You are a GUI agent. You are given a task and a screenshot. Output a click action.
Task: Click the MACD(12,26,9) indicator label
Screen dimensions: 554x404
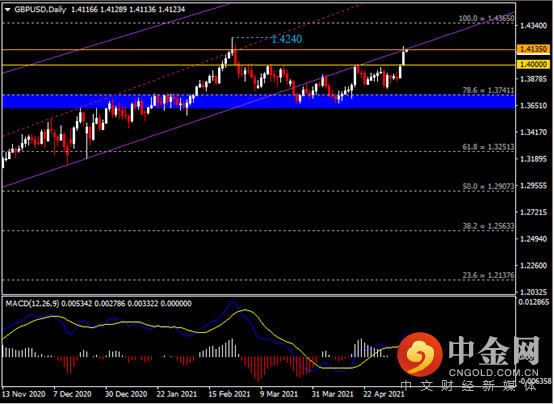point(32,303)
